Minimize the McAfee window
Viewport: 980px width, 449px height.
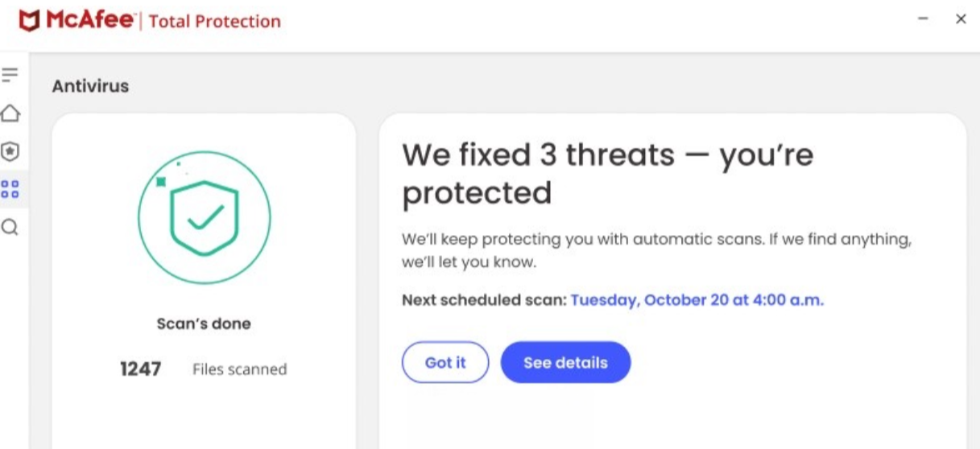[924, 19]
